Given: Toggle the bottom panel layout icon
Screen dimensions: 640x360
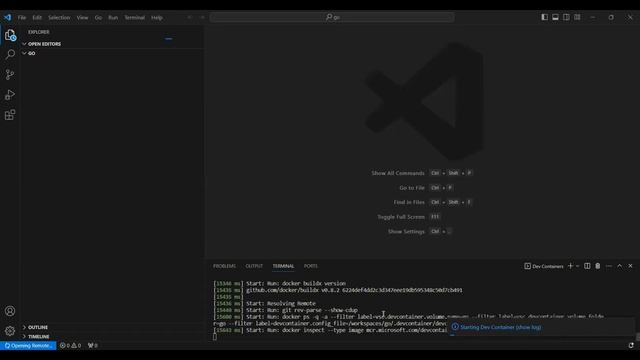Looking at the screenshot, I should (556, 17).
